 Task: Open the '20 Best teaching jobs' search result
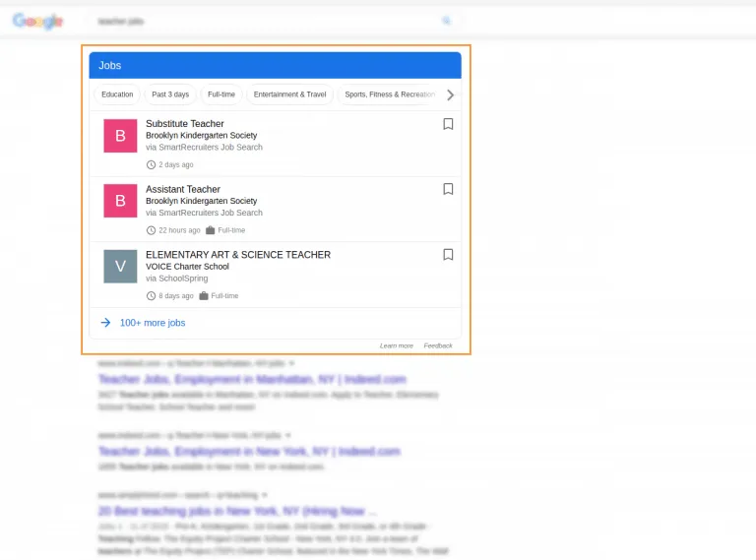[237, 511]
